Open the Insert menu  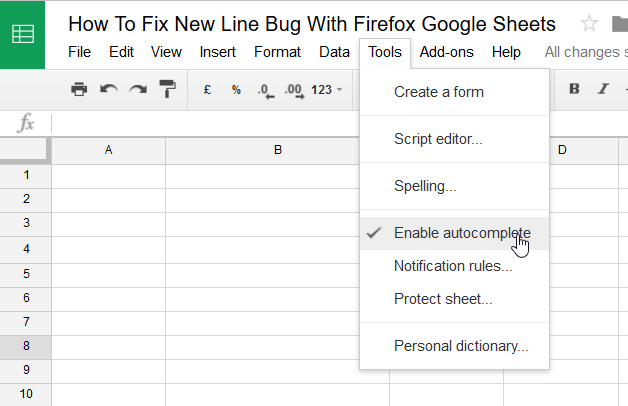click(x=217, y=52)
